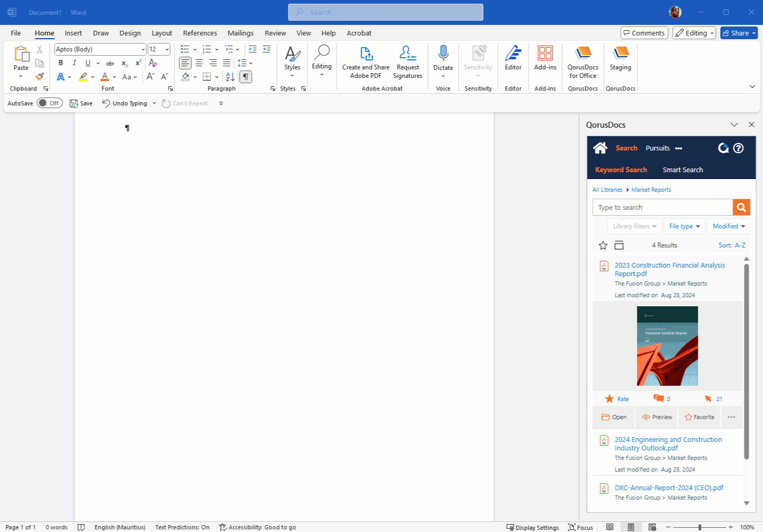This screenshot has height=532, width=763.
Task: Toggle Focus mode in status bar
Action: 581,527
